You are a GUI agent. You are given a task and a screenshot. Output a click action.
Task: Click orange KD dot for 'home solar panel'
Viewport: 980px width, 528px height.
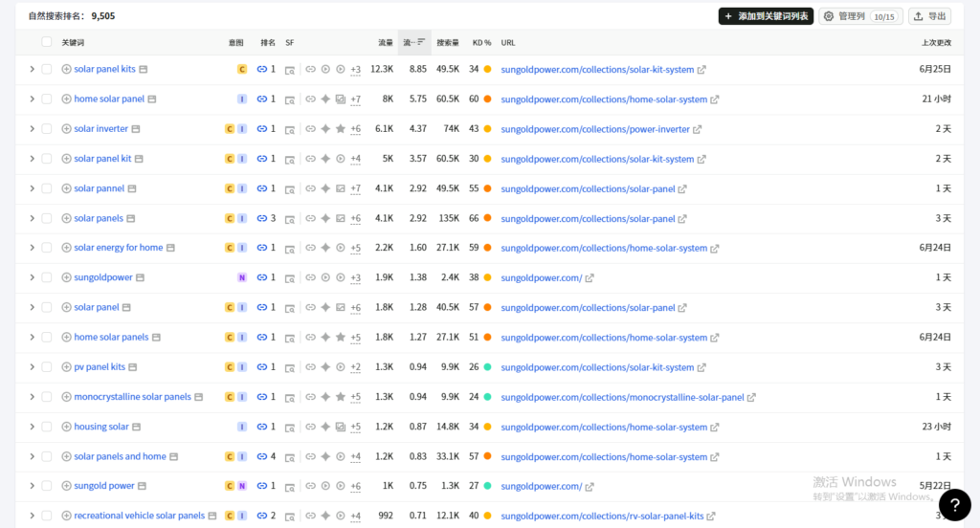487,99
